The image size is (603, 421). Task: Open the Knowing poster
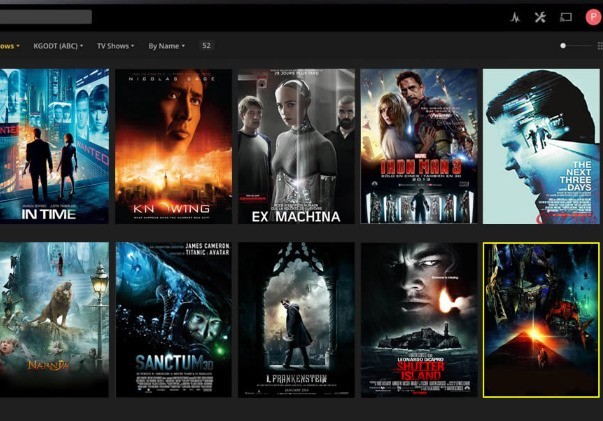[173, 146]
